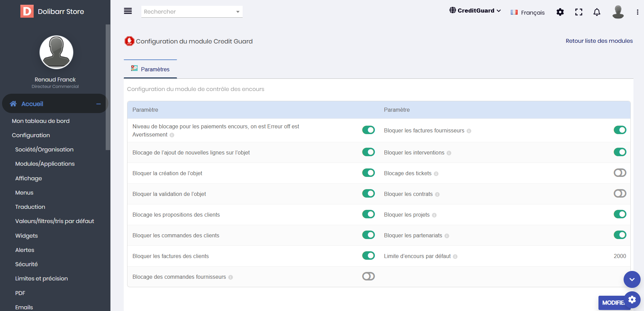Open the vertical three-dot menu
This screenshot has height=311, width=644.
(x=637, y=12)
